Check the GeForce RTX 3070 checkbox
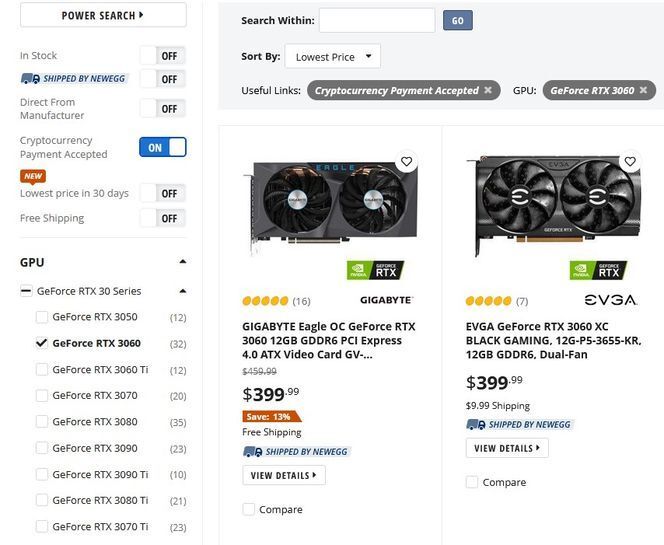664x545 pixels. click(42, 396)
